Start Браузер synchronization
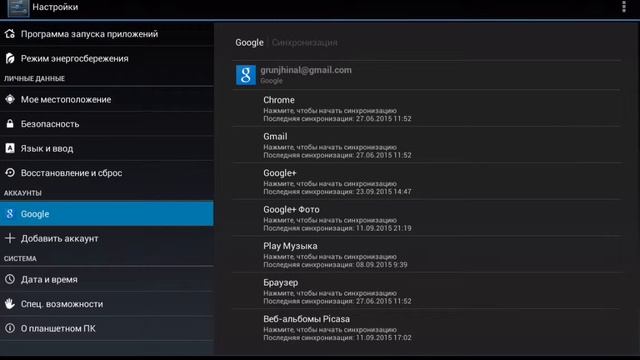The height and width of the screenshot is (360, 640). pos(427,291)
